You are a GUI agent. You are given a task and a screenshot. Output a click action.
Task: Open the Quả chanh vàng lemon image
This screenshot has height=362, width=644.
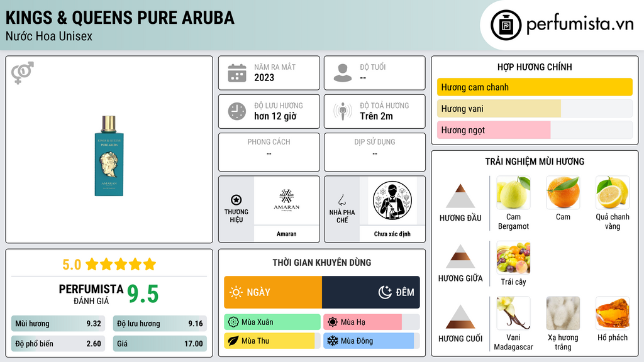(x=613, y=192)
